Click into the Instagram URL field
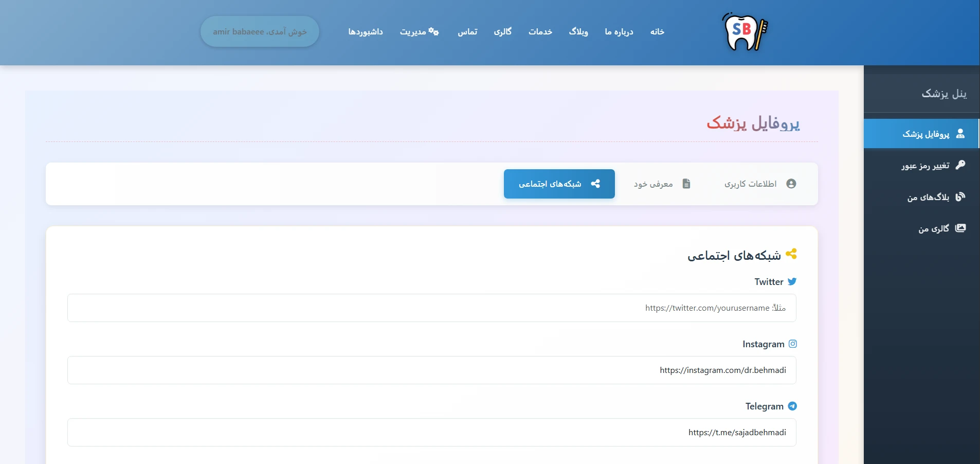Viewport: 980px width, 464px height. pyautogui.click(x=431, y=370)
